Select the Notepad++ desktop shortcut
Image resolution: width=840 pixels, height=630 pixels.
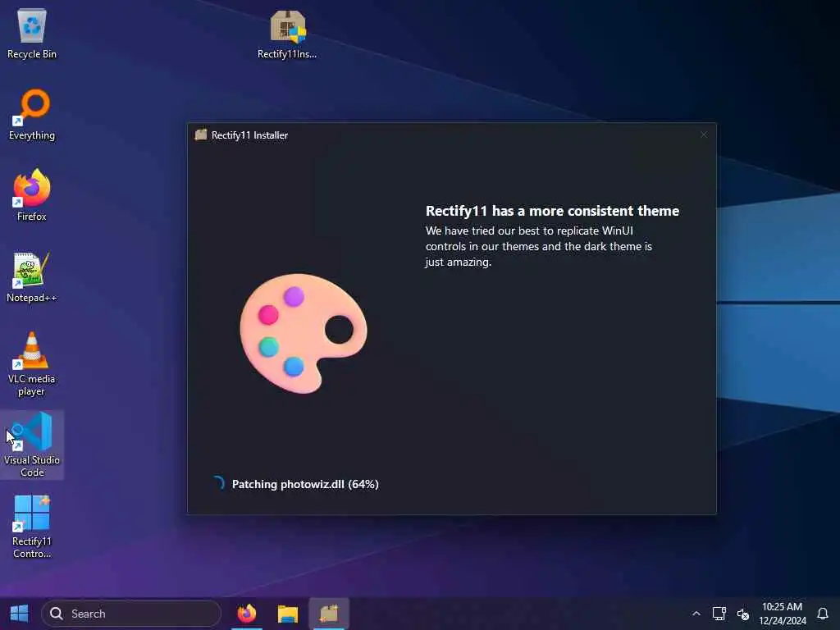pos(32,277)
